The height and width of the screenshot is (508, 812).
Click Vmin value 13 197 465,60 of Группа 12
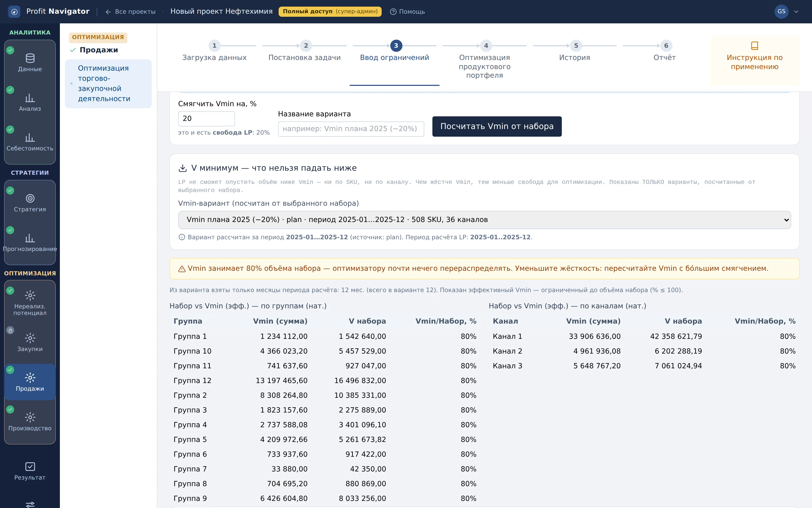click(x=281, y=381)
